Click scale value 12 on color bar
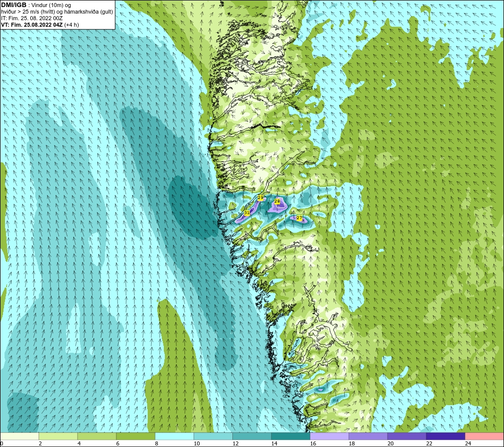This screenshot has height=447, width=504. coord(235,443)
